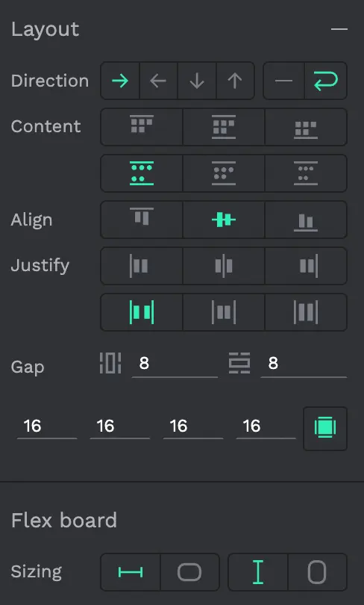364x605 pixels.
Task: Select the left-to-right row direction arrow
Action: click(x=120, y=81)
